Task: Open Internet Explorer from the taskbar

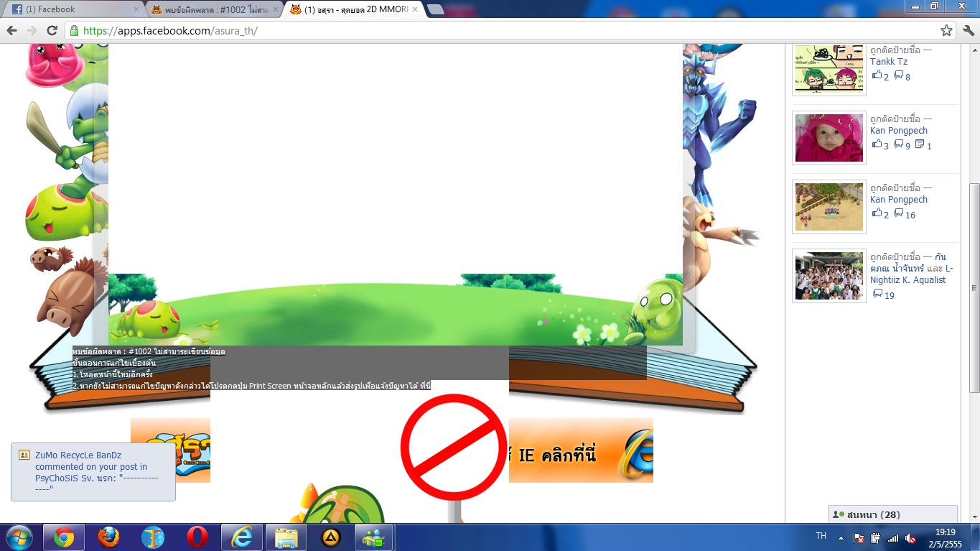Action: pos(242,537)
